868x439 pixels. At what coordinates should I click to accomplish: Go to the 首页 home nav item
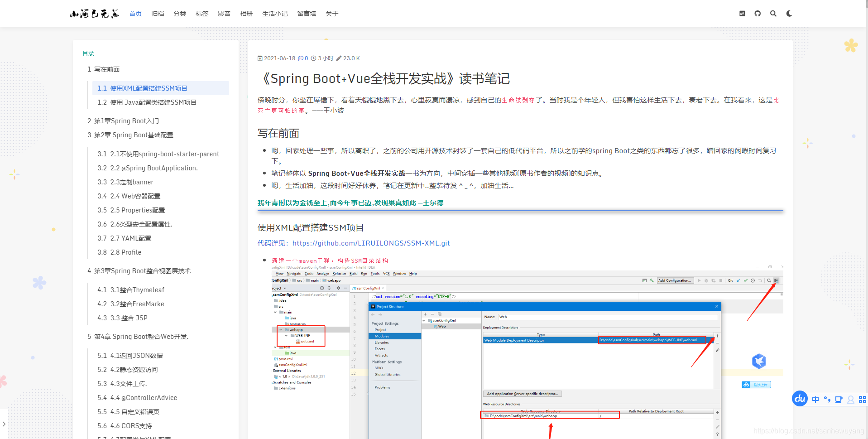click(135, 14)
